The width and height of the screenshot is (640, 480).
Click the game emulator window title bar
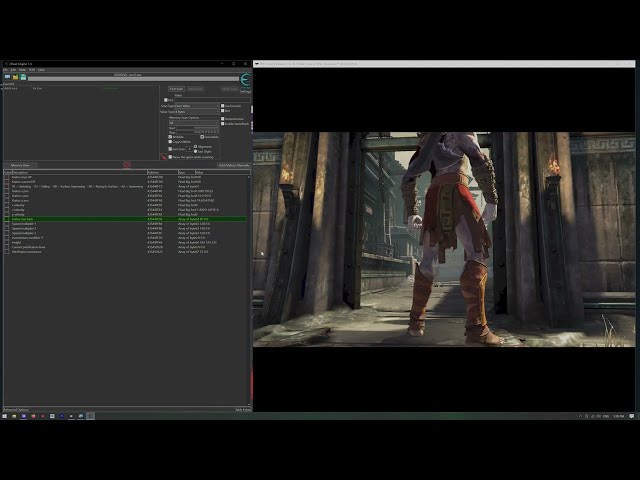444,64
